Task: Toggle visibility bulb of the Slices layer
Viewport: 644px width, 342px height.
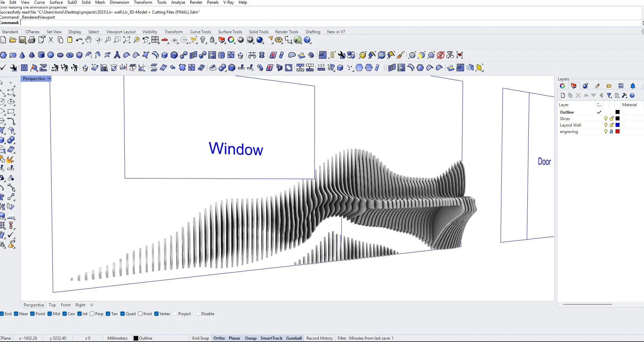Action: point(606,119)
